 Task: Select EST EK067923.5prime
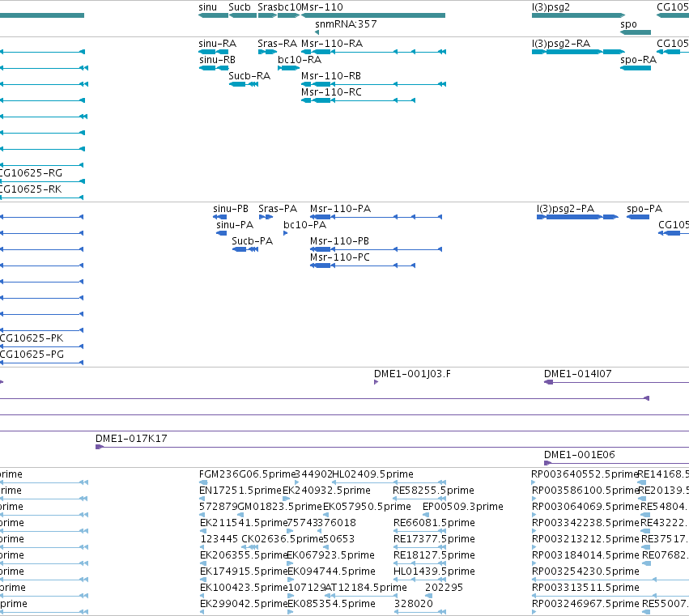330,555
